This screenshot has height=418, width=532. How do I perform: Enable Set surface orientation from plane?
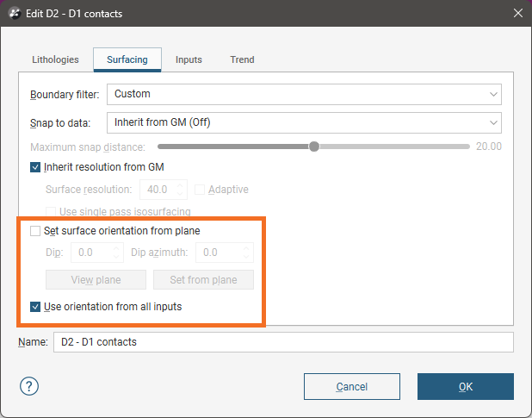36,231
